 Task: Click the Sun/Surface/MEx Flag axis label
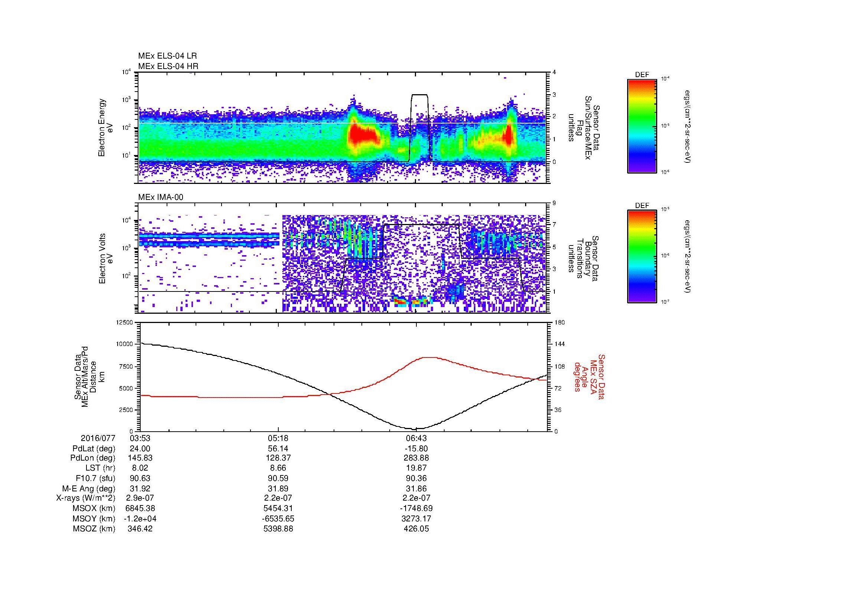[584, 128]
